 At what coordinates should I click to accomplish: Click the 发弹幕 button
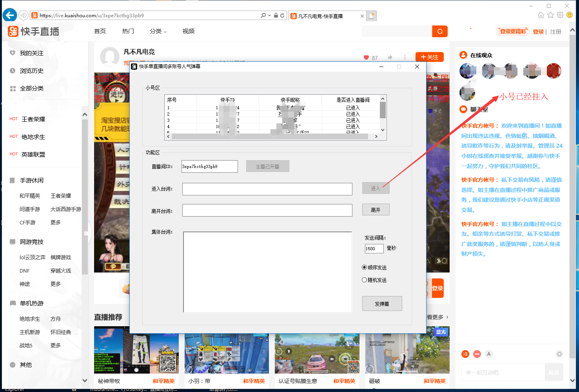click(x=382, y=303)
